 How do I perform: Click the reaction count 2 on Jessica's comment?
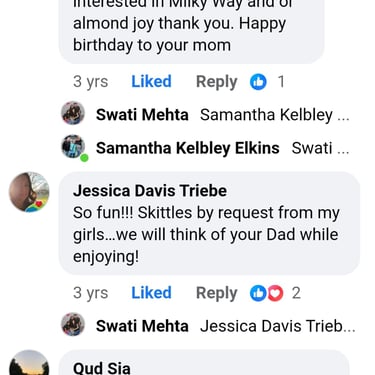click(x=296, y=293)
